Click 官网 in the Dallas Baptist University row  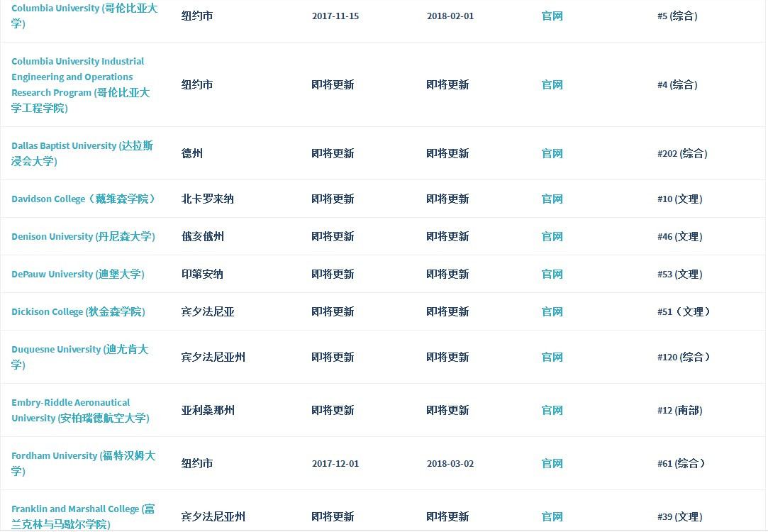pyautogui.click(x=552, y=154)
